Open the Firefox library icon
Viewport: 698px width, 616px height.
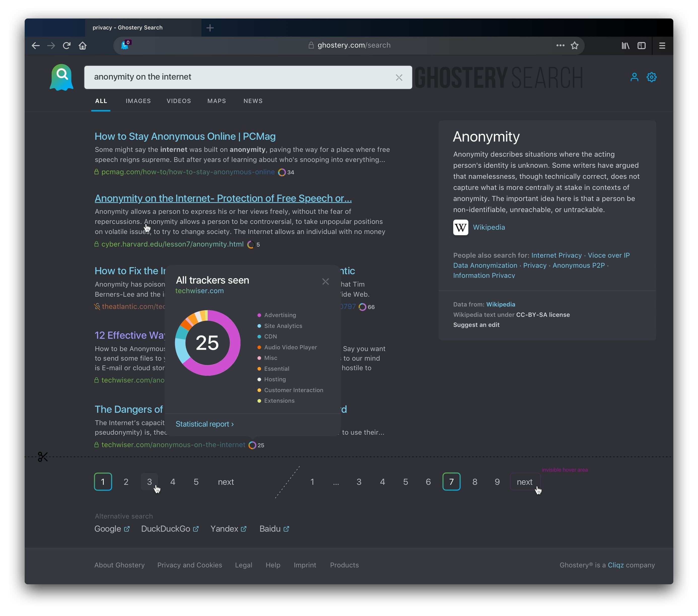click(625, 45)
